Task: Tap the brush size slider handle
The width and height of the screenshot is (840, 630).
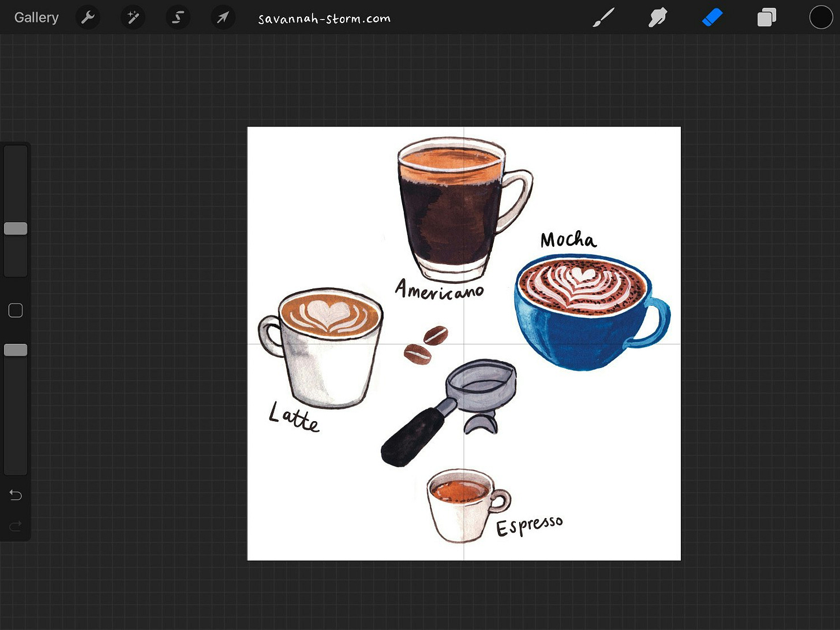Action: (x=16, y=228)
